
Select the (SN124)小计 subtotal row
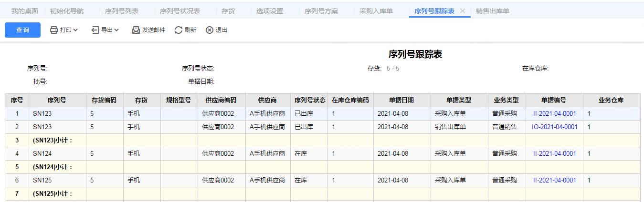[x=53, y=167]
